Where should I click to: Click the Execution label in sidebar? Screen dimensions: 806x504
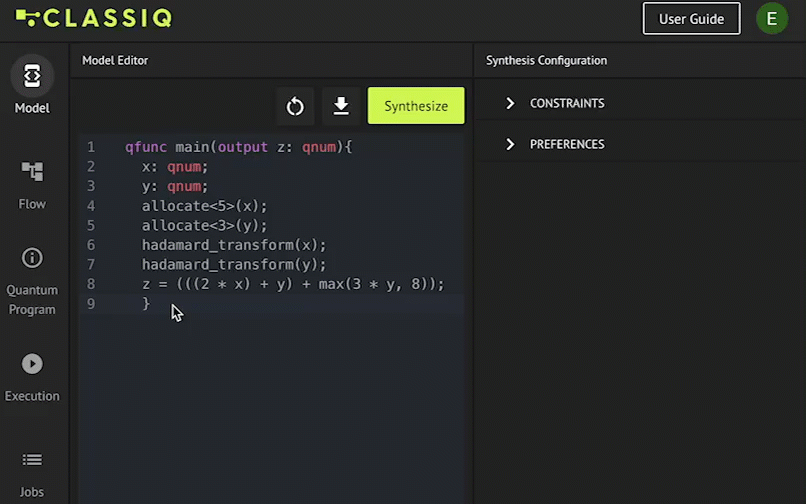32,396
